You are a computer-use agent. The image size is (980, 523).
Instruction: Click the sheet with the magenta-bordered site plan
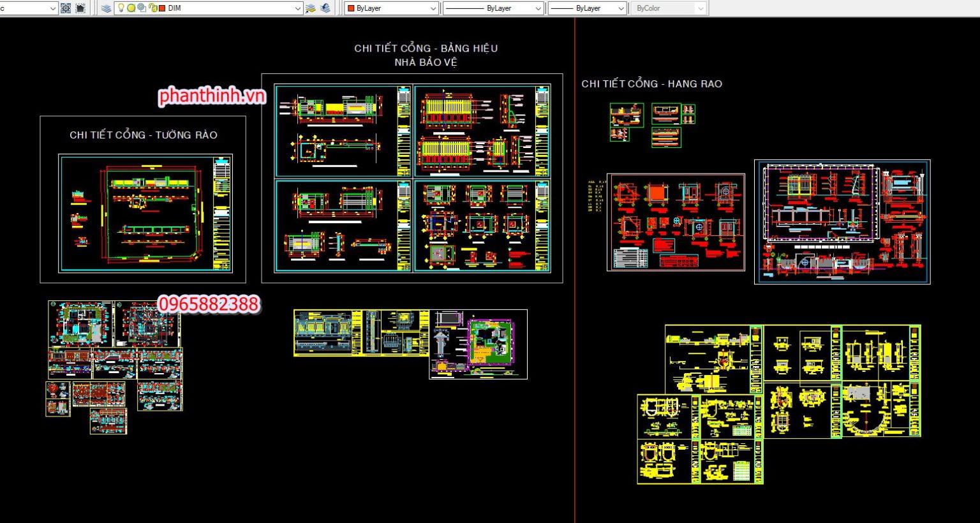(x=479, y=344)
